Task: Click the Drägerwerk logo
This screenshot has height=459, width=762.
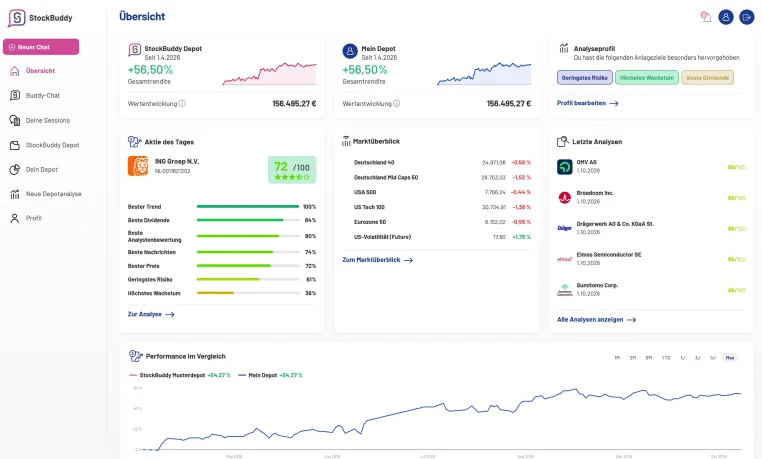Action: [x=565, y=228]
